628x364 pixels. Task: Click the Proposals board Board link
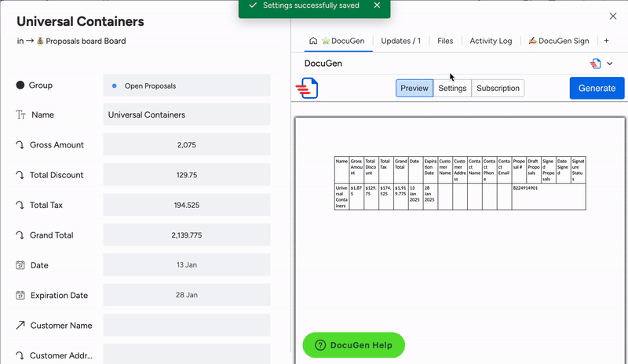pos(81,41)
